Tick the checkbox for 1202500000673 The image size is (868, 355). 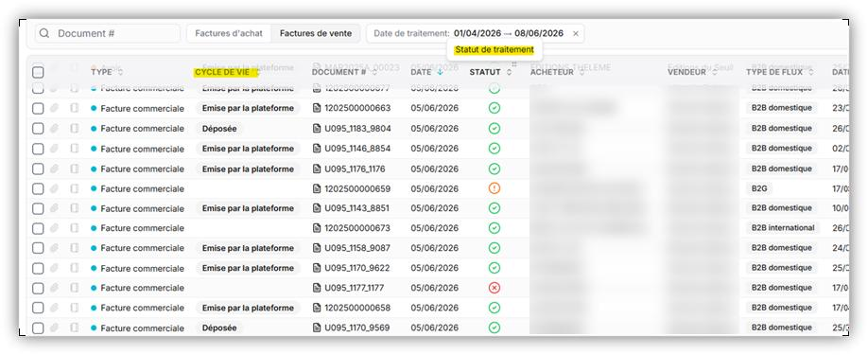click(x=38, y=229)
